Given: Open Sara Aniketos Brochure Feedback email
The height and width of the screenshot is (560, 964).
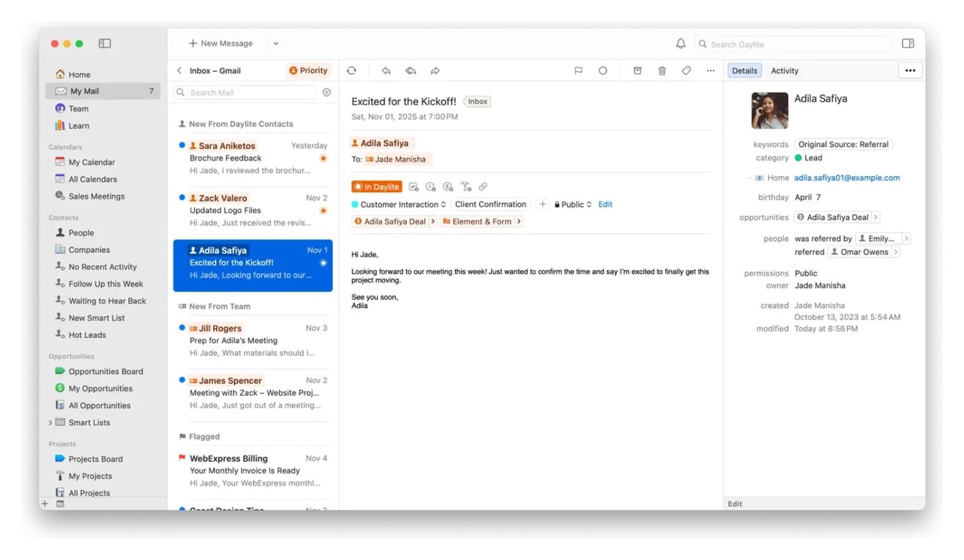Looking at the screenshot, I should click(253, 158).
